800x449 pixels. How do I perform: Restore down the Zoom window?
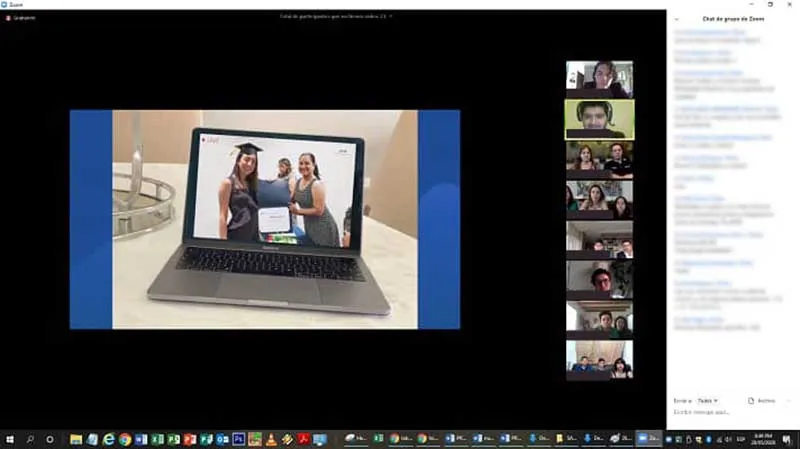(x=770, y=4)
